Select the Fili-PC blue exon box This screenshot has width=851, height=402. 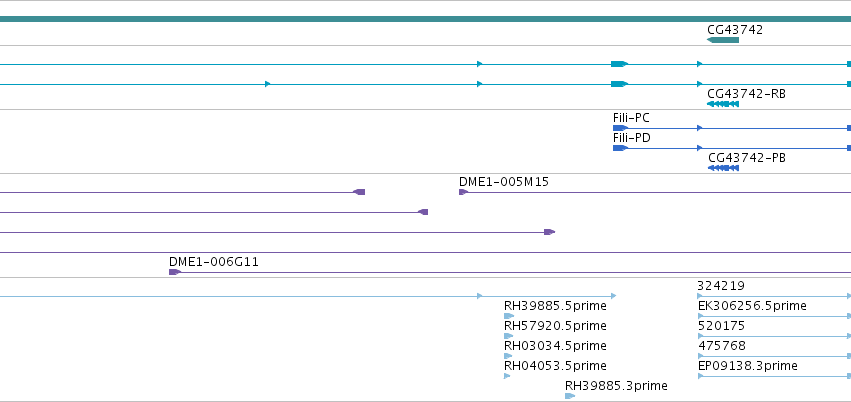point(620,128)
